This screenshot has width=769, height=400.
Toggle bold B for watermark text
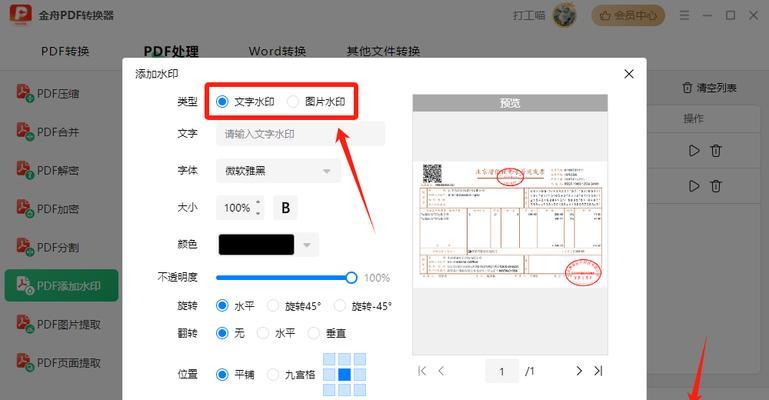(x=285, y=208)
